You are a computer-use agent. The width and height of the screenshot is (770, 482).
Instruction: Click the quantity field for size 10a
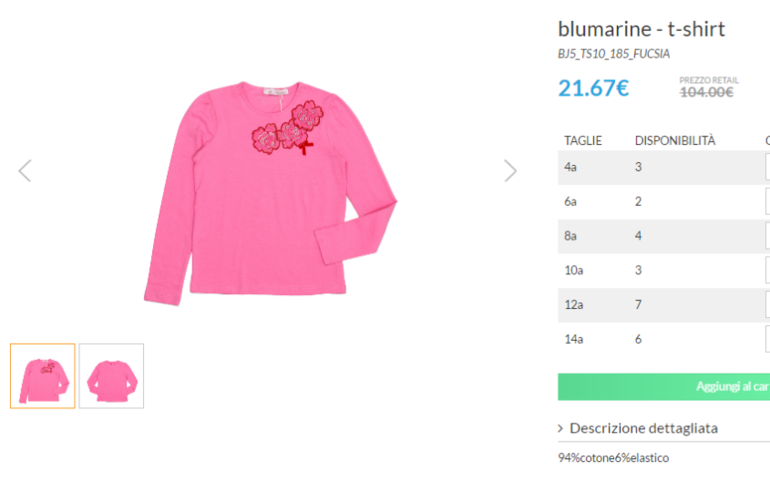pos(767,270)
